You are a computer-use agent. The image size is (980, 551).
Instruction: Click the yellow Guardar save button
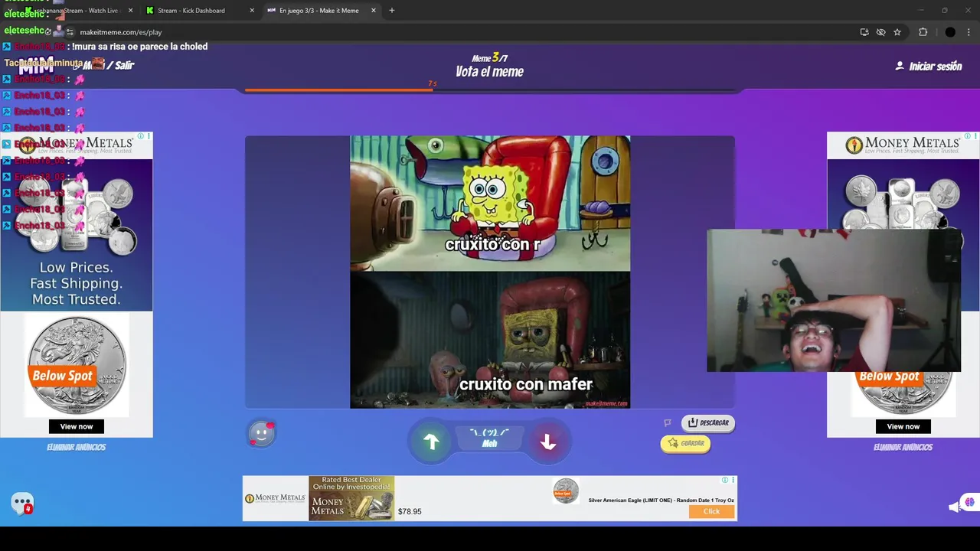click(685, 443)
